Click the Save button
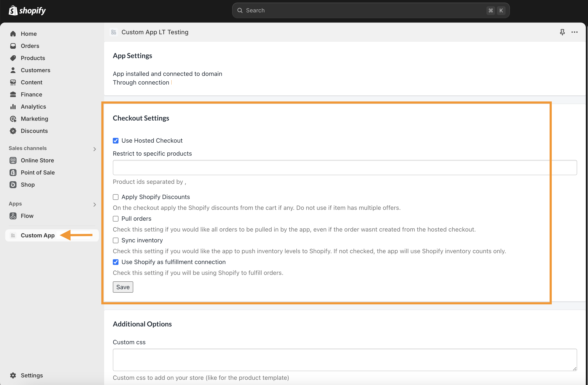This screenshot has width=588, height=385. click(x=123, y=287)
